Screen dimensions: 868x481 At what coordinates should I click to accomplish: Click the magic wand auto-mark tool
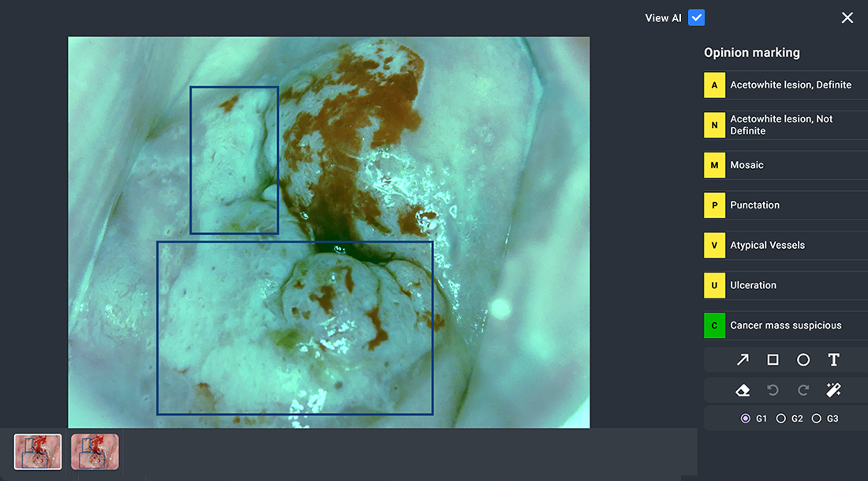[x=833, y=390]
